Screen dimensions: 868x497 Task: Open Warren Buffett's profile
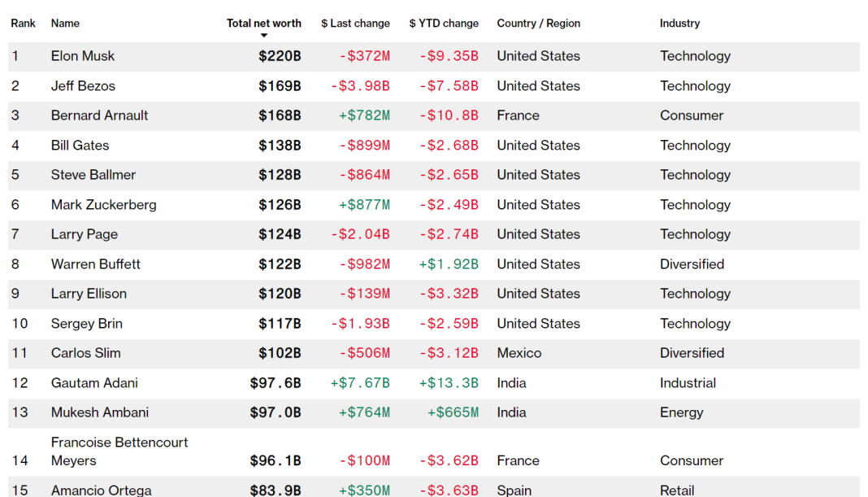tap(95, 264)
